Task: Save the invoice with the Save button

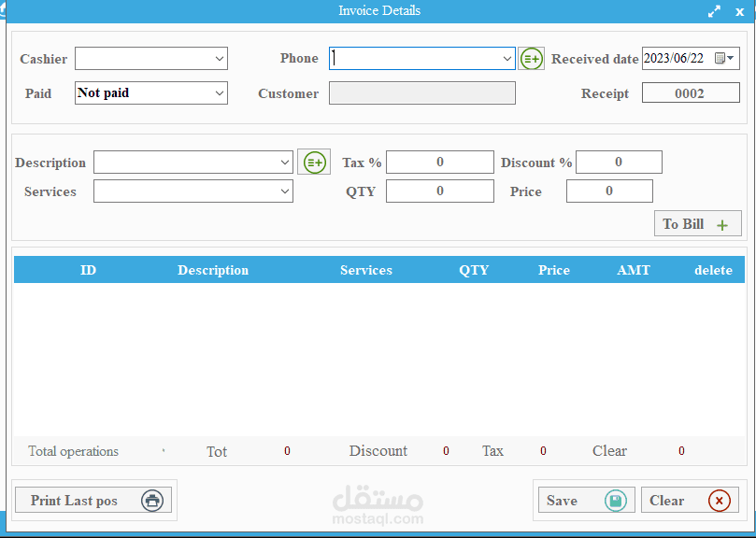Action: click(x=586, y=500)
